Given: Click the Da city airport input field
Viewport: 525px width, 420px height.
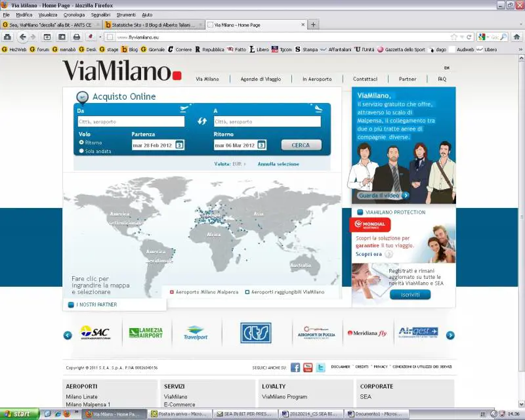Looking at the screenshot, I should point(131,121).
